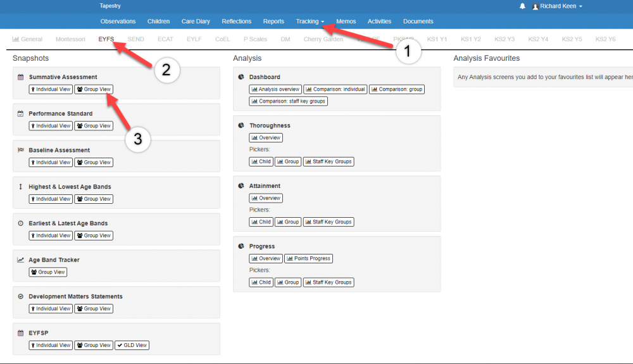Select Attainment Staff Key Groups picker
Screen dimensions: 633x364
tap(329, 222)
